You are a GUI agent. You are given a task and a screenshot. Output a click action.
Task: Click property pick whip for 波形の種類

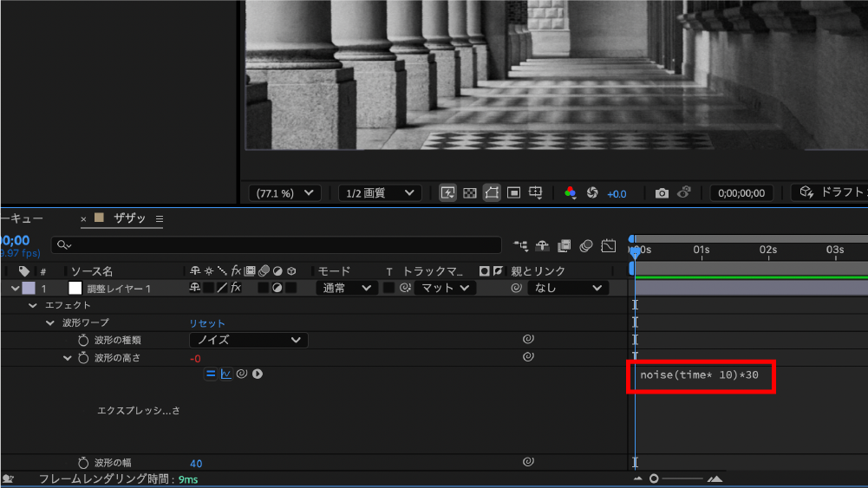528,339
